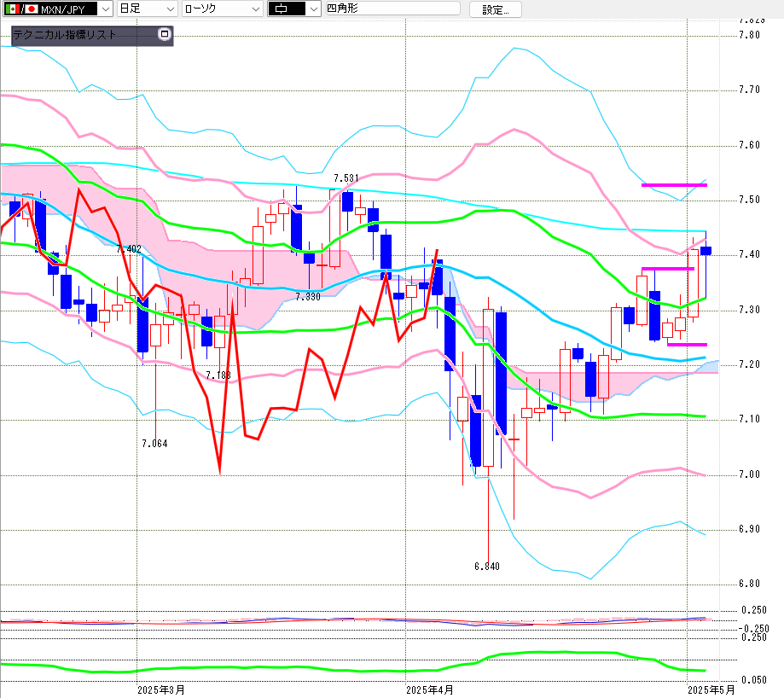Click the 7.00 price axis label
The height and width of the screenshot is (698, 784).
point(750,474)
